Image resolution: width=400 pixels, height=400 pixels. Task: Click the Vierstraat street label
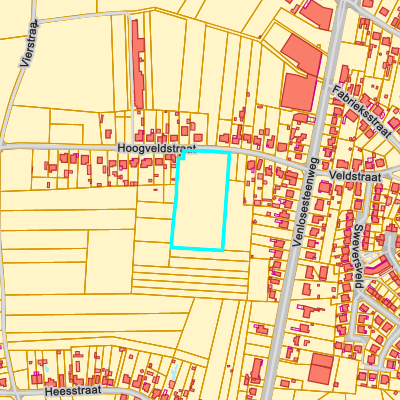pyautogui.click(x=29, y=43)
